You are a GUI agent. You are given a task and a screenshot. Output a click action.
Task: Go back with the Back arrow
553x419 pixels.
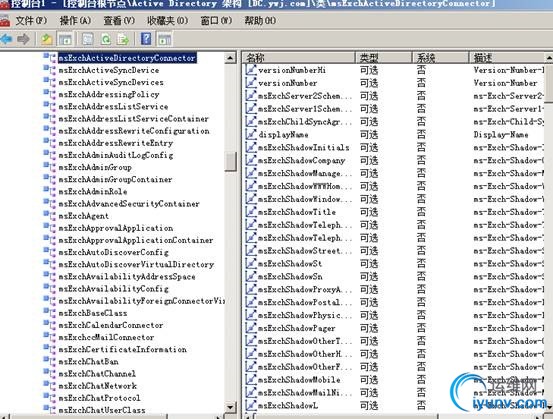click(6, 39)
